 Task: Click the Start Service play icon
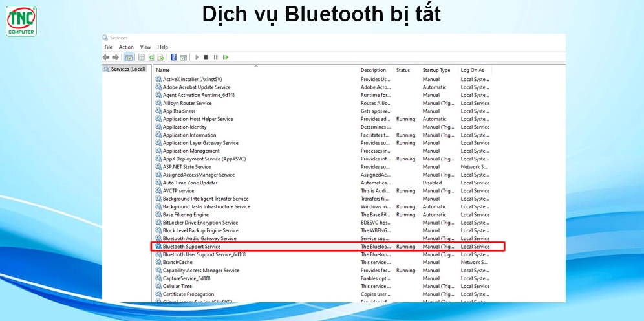pos(197,58)
